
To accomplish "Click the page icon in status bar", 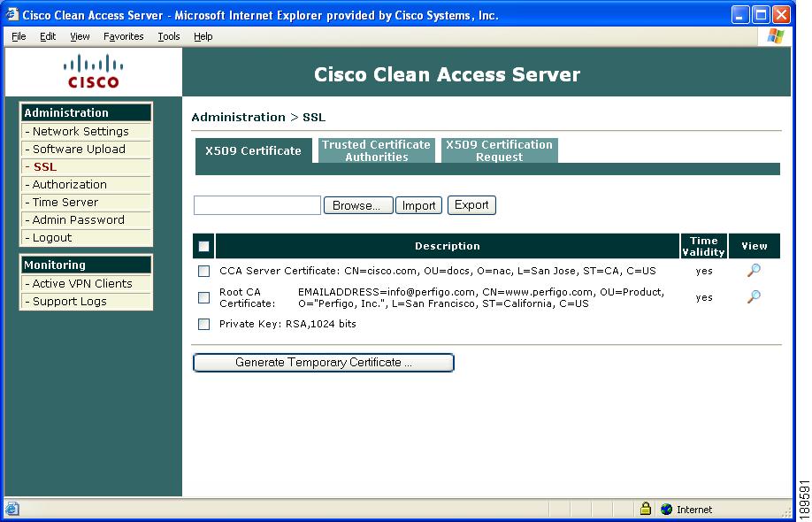I will [x=11, y=509].
